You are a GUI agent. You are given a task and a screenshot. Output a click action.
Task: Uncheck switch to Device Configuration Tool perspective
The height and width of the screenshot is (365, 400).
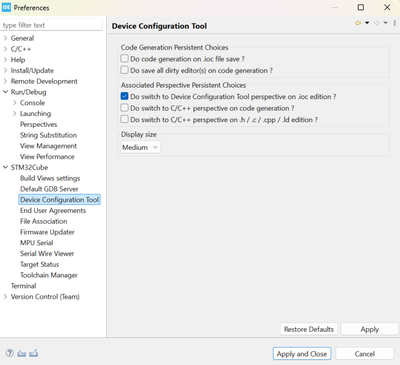(124, 96)
